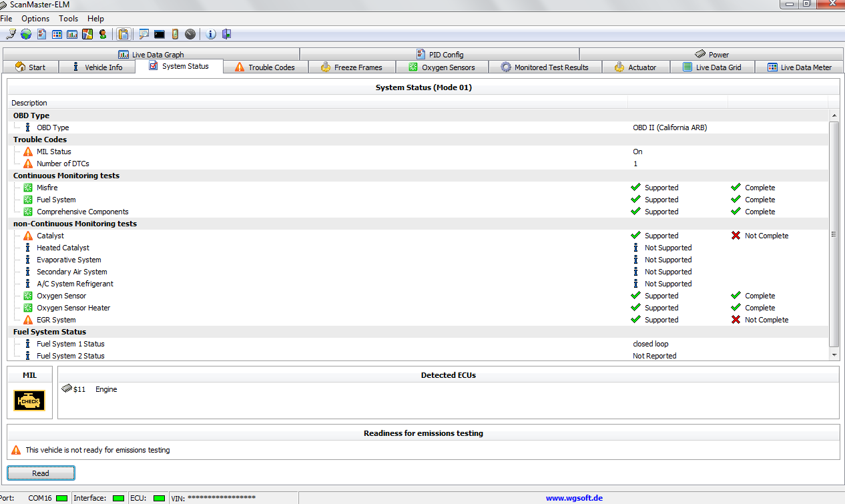Click the red X beside Catalyst Not Complete

(736, 236)
